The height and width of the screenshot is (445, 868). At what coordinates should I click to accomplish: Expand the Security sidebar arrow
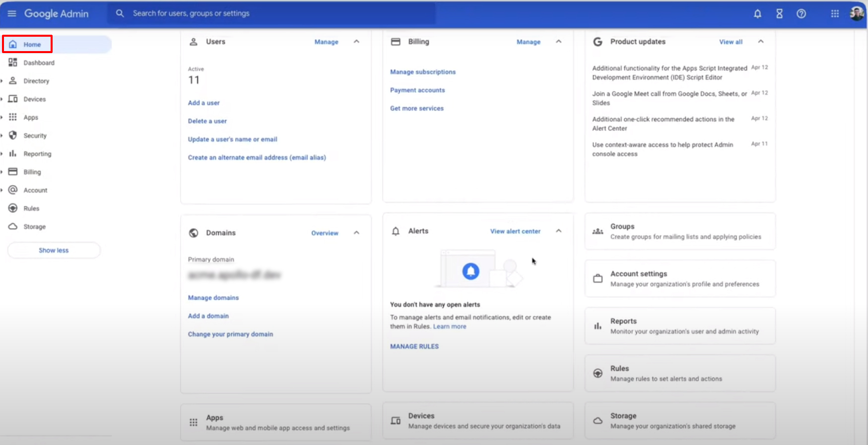coord(2,135)
